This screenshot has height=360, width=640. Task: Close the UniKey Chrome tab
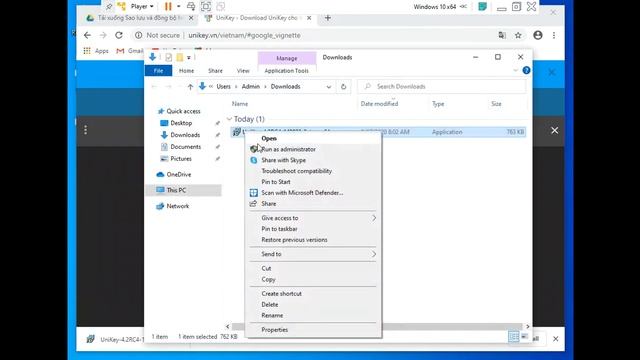[309, 18]
